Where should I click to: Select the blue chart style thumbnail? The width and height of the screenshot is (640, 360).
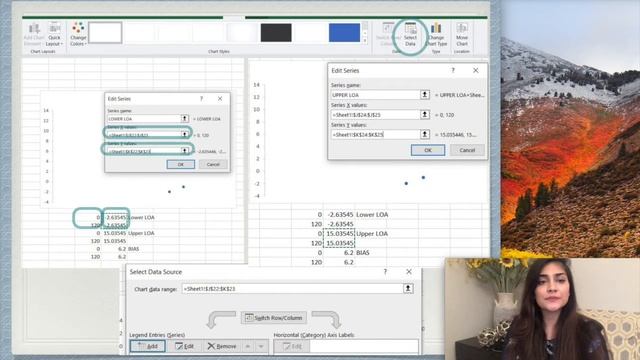click(x=344, y=33)
